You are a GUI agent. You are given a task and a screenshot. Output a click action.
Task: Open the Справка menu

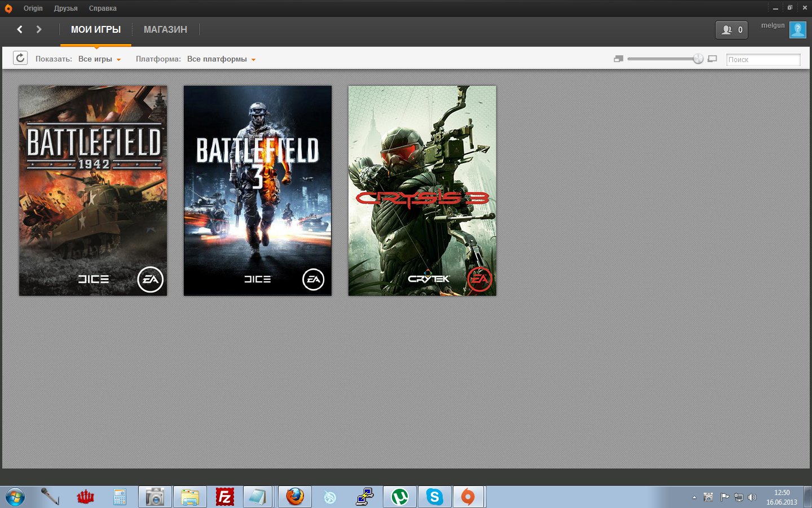click(103, 8)
